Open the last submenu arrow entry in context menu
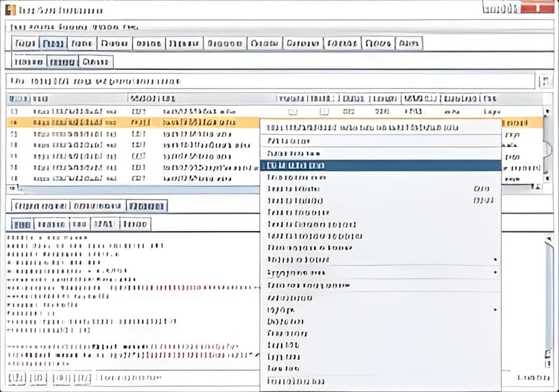The height and width of the screenshot is (392, 559). click(x=381, y=310)
